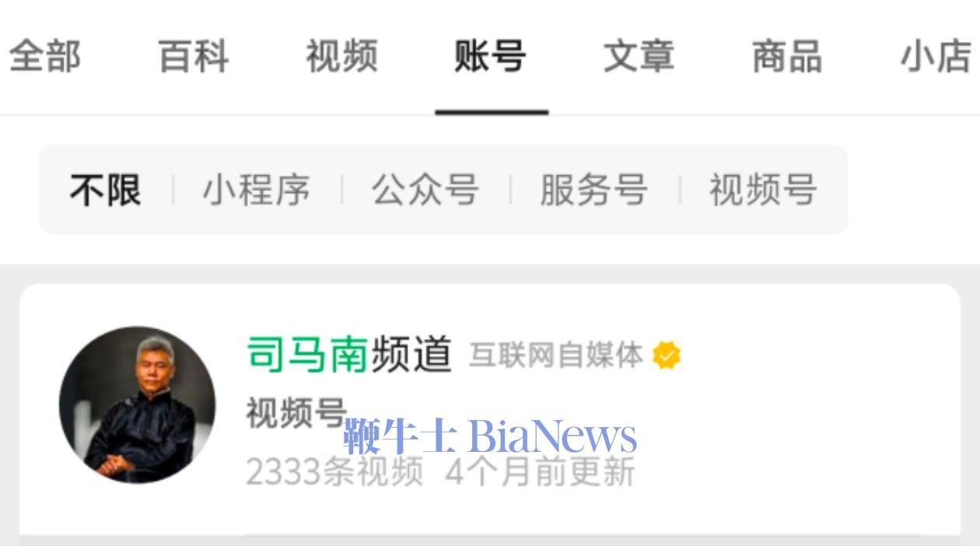The image size is (980, 546).
Task: Choose the 视频号 filter in filter bar
Action: point(762,190)
